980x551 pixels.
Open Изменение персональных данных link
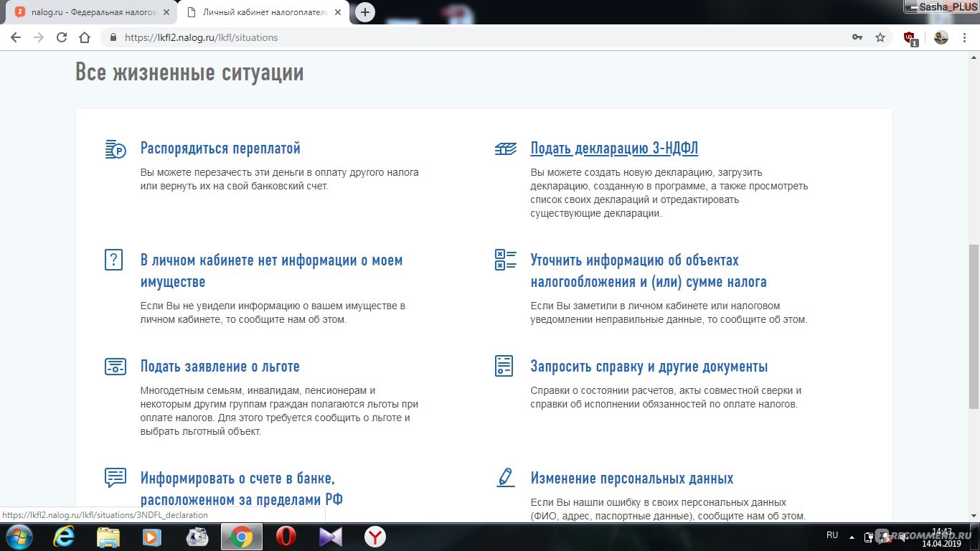[x=632, y=479]
